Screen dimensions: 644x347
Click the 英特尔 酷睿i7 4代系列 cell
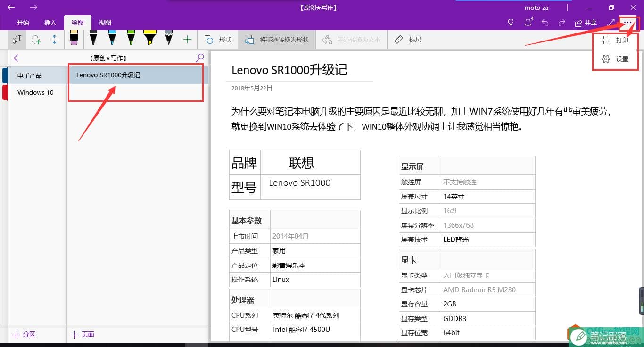point(315,315)
